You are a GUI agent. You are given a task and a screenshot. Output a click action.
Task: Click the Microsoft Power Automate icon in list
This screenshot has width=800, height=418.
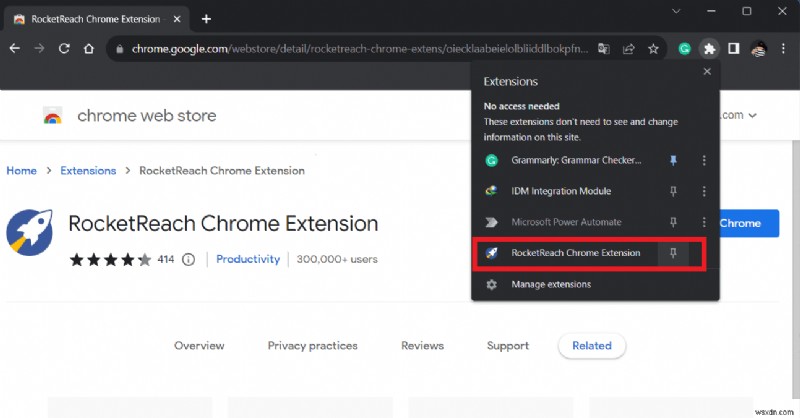[491, 222]
